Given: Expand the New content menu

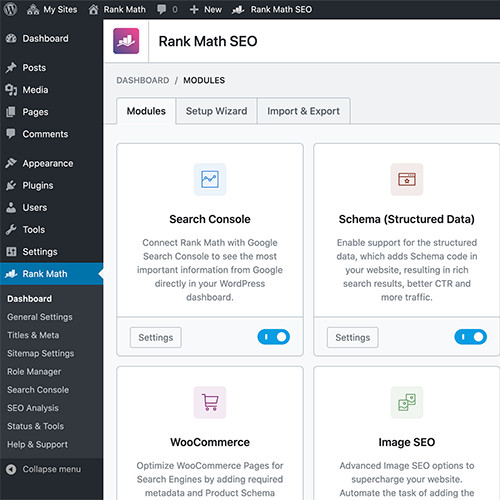Looking at the screenshot, I should tap(205, 9).
